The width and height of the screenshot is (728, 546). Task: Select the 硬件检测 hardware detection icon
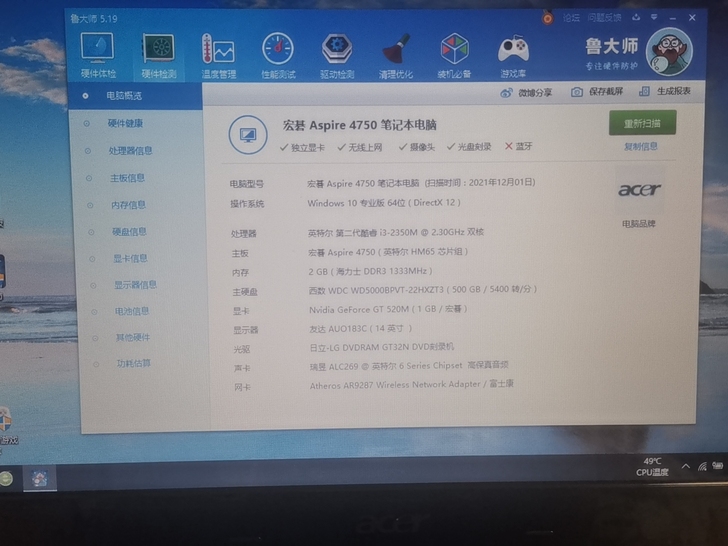(x=158, y=56)
